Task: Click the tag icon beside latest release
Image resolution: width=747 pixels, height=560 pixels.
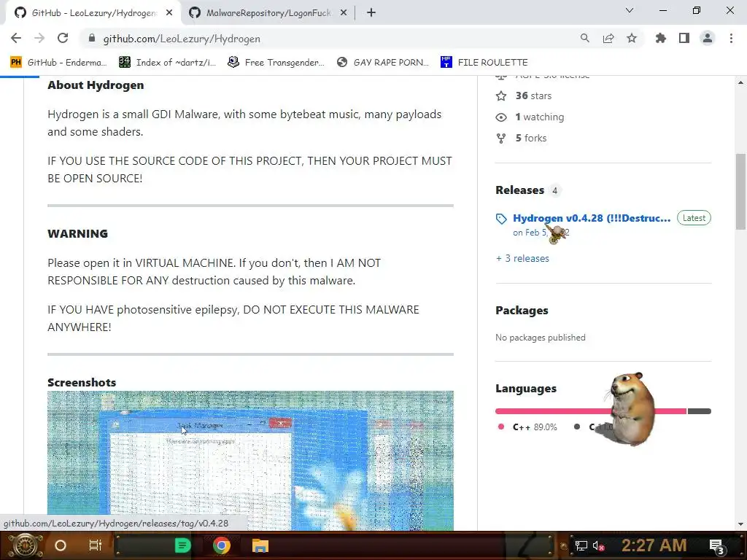Action: pos(501,219)
